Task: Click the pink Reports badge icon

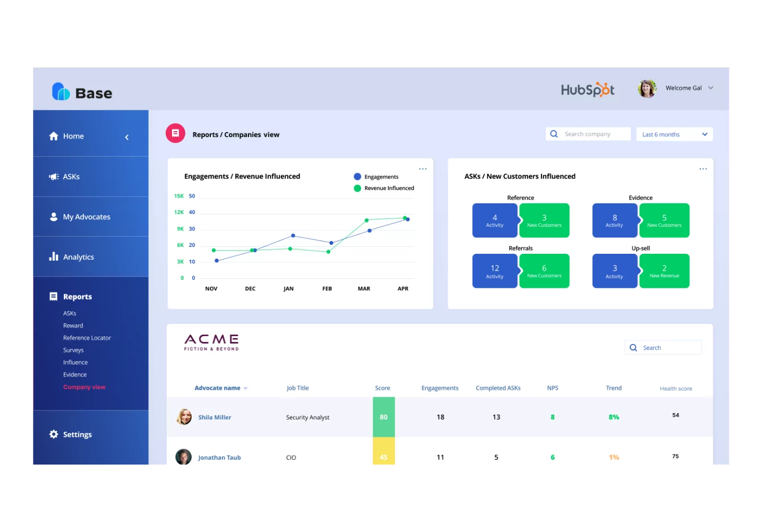Action: coord(175,133)
